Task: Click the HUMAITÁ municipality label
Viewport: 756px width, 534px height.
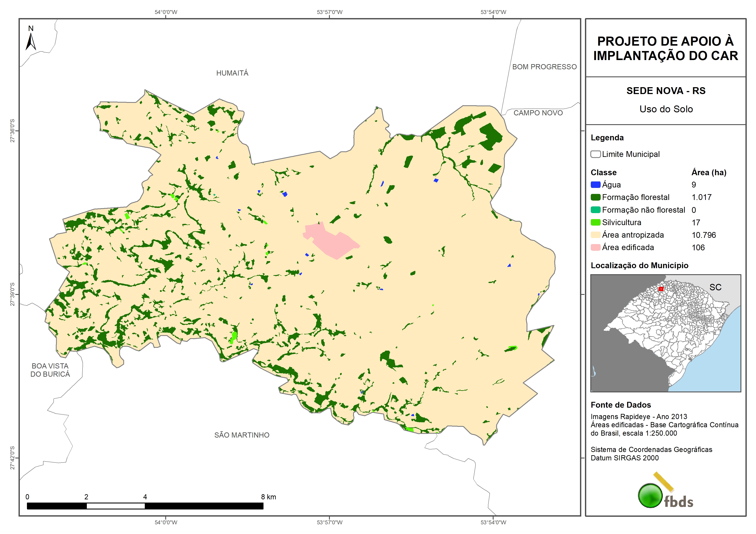Action: 232,73
